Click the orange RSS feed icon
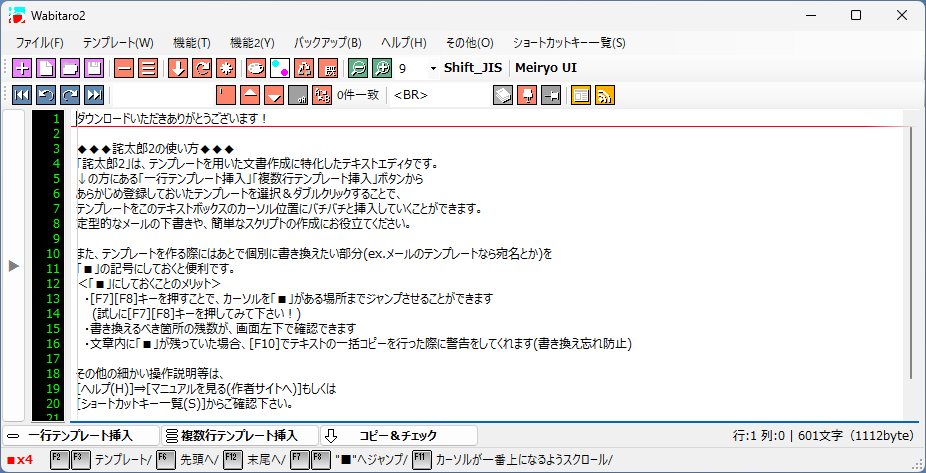 (605, 95)
